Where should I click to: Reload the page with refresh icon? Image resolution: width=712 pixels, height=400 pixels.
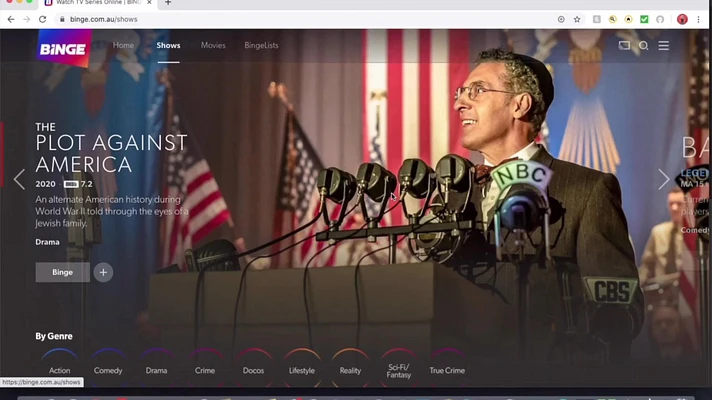43,20
